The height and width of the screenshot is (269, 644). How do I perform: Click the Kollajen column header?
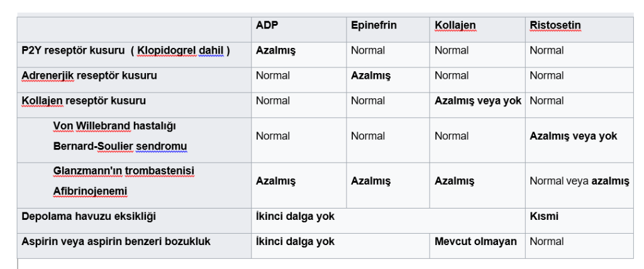[x=455, y=25]
